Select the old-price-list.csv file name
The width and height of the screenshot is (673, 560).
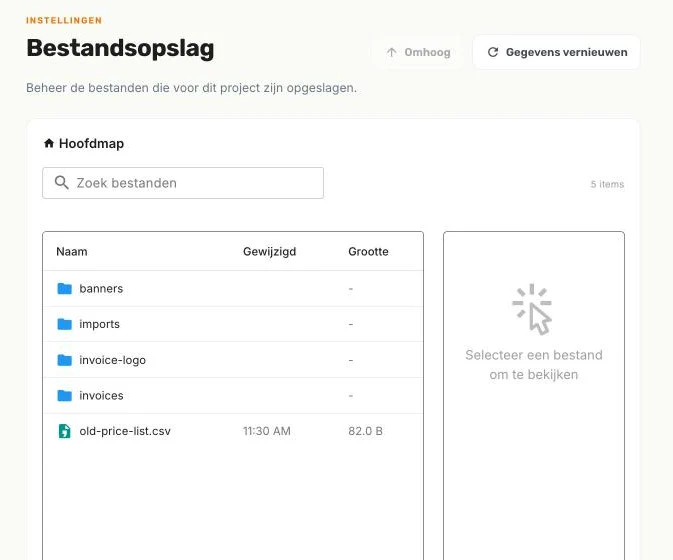pyautogui.click(x=125, y=431)
